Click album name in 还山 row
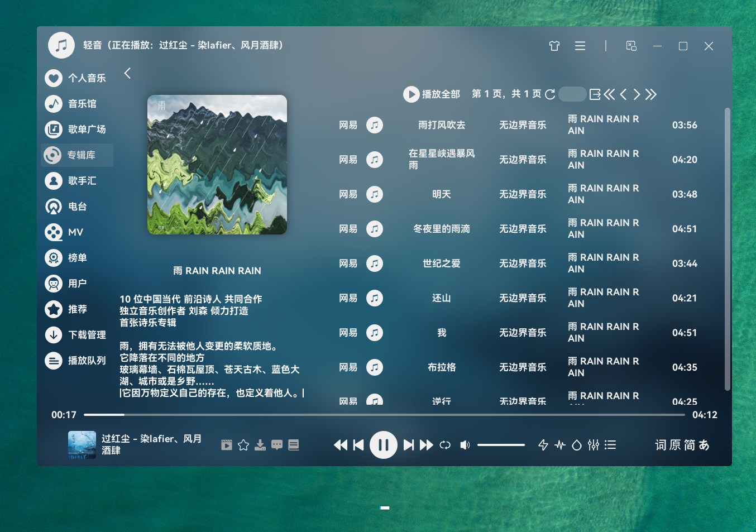This screenshot has height=532, width=756. [604, 298]
